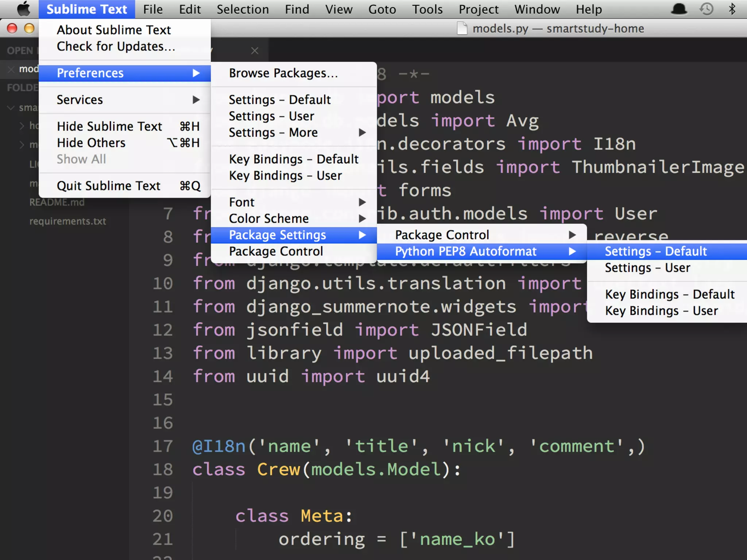Open Time Machine clock icon
The width and height of the screenshot is (747, 560).
pos(707,9)
